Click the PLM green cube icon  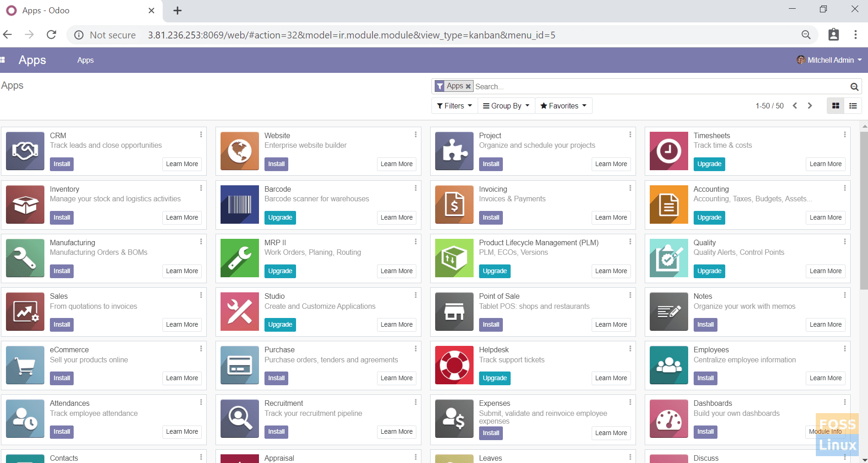click(454, 258)
